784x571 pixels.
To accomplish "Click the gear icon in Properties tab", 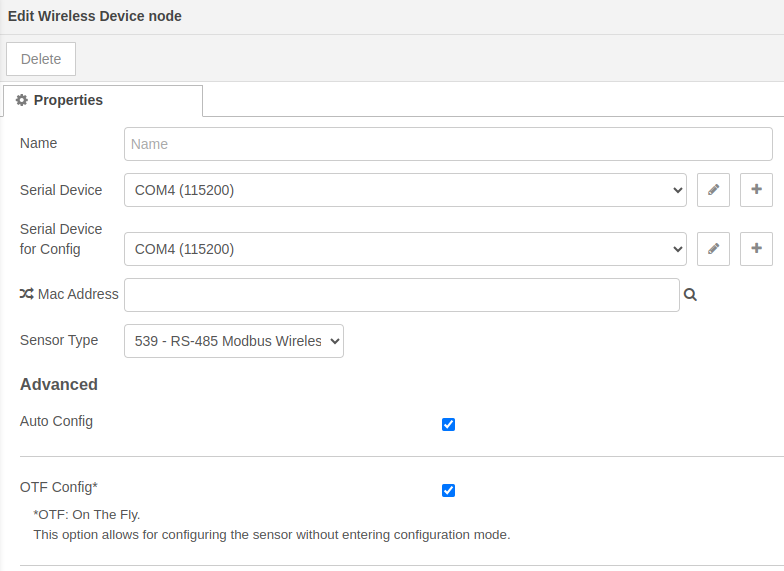I will [22, 100].
